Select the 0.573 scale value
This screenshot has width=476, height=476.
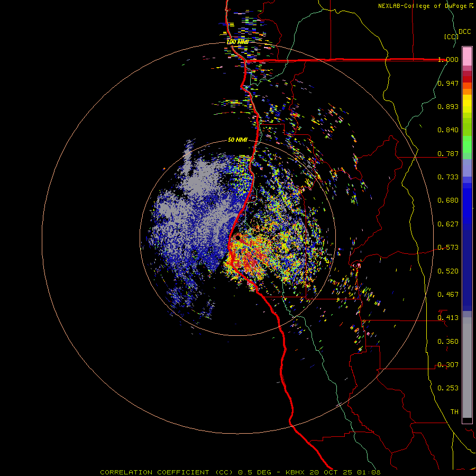click(448, 248)
